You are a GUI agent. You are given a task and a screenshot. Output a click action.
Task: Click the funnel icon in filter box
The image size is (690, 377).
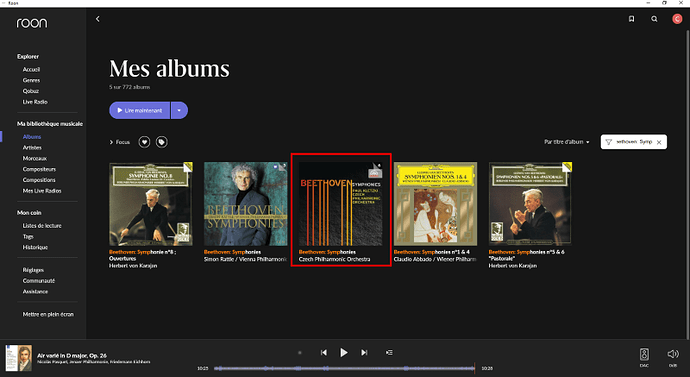point(609,142)
